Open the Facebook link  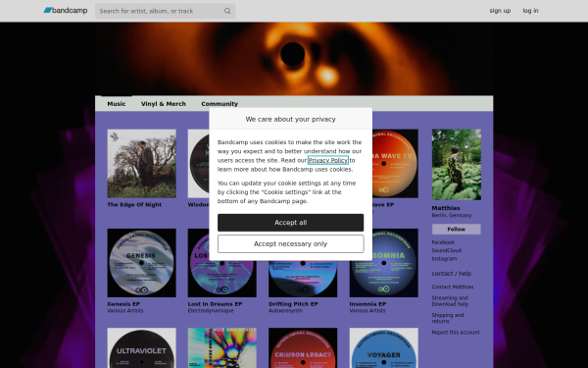point(443,242)
